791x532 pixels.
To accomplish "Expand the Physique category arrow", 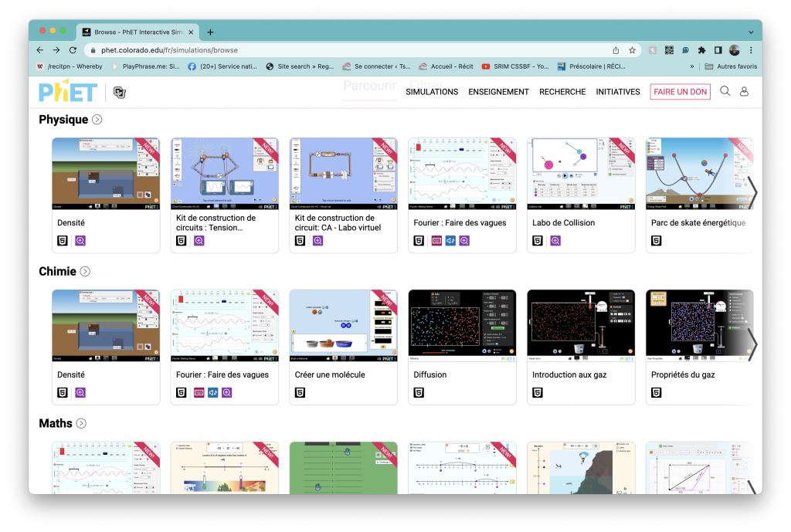I will [x=97, y=120].
